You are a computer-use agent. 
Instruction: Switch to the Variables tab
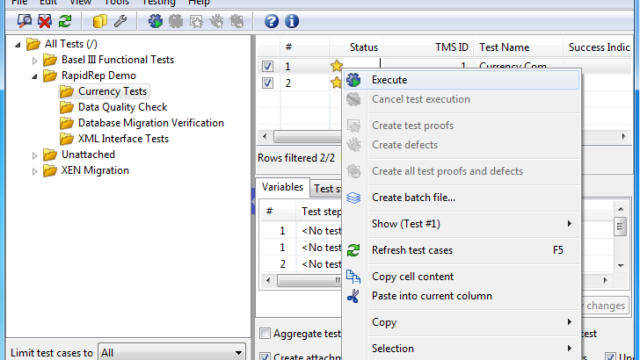pos(282,187)
